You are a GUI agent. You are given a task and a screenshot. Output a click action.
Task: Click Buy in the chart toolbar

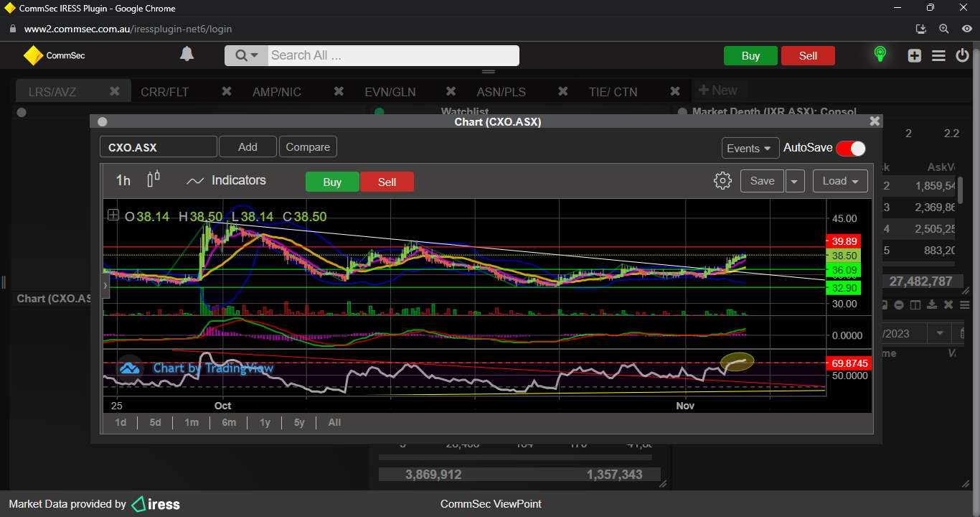(332, 182)
